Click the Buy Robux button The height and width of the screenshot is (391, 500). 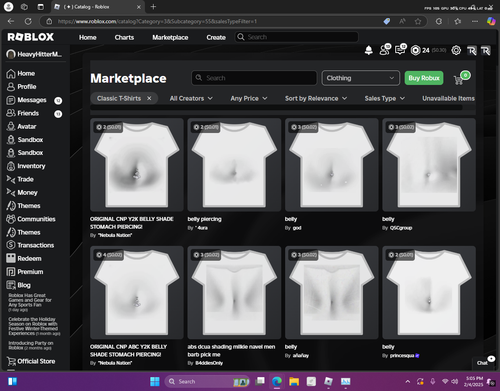pos(424,78)
